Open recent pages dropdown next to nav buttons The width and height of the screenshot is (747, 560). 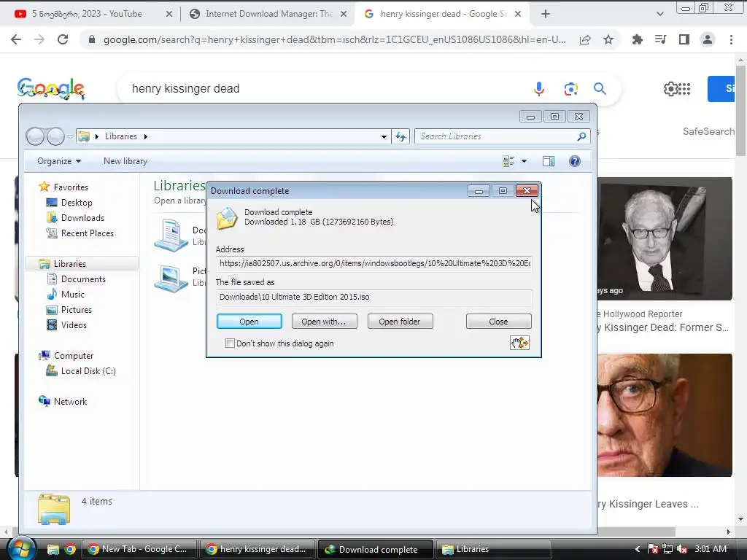[70, 136]
